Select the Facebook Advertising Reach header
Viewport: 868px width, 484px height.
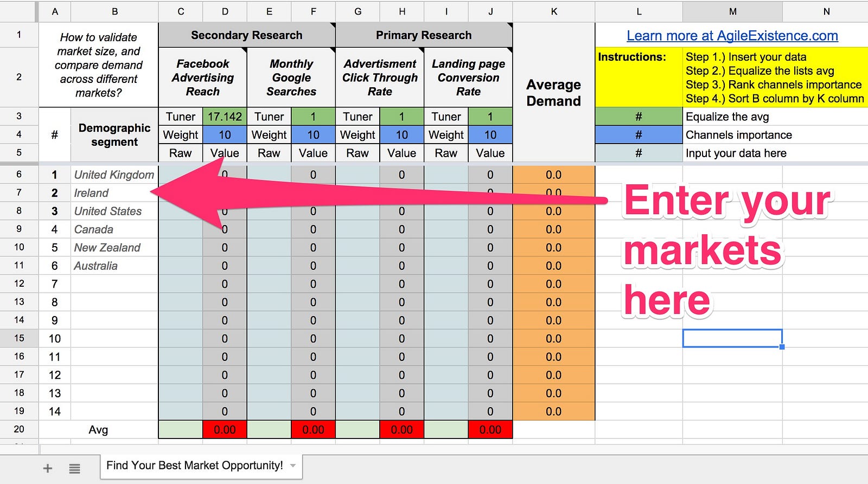click(x=203, y=78)
